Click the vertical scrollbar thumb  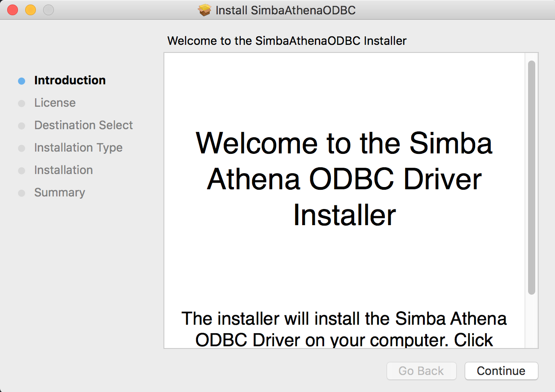[532, 178]
